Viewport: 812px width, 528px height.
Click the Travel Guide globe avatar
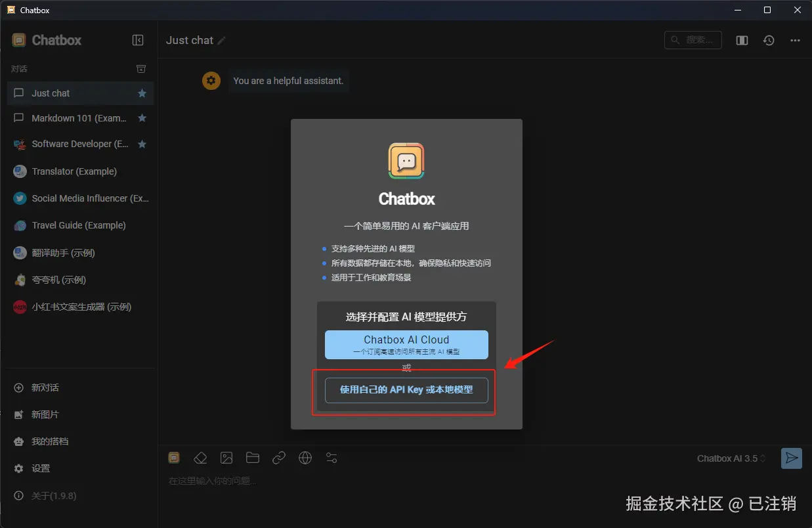click(20, 225)
